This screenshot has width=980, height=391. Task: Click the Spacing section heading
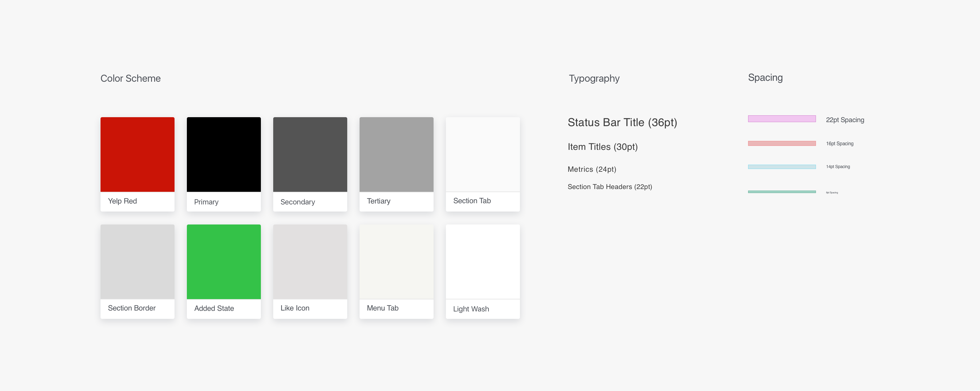pyautogui.click(x=765, y=78)
